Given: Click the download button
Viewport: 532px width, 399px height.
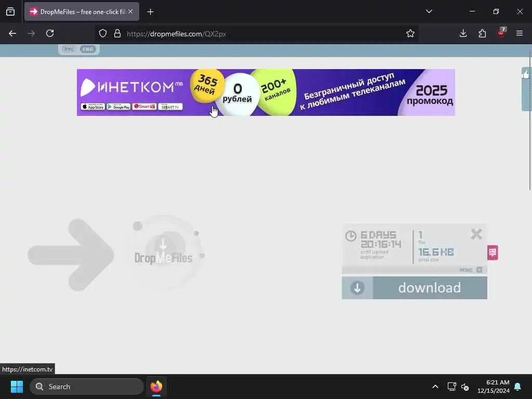Looking at the screenshot, I should (414, 288).
